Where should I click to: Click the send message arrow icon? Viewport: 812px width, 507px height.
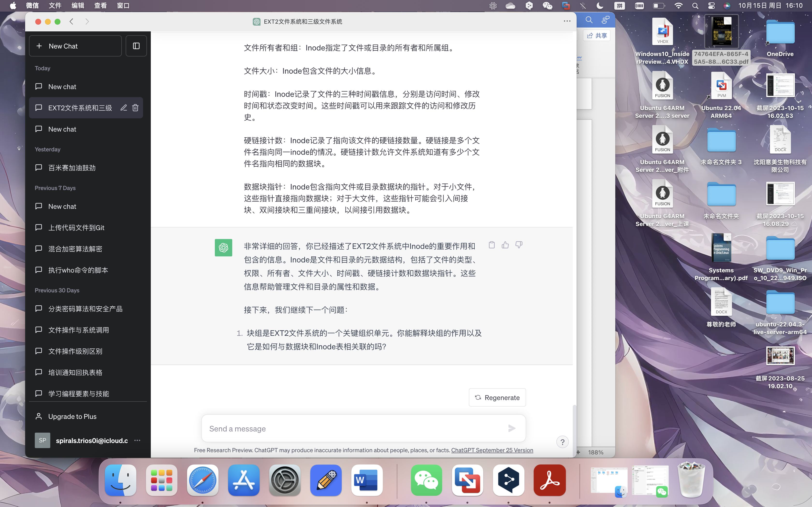click(512, 428)
